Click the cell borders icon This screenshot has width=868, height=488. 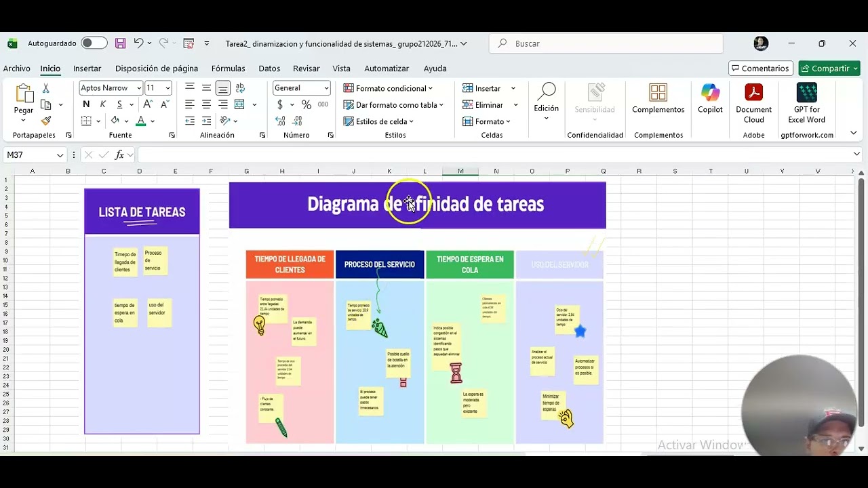tap(86, 121)
